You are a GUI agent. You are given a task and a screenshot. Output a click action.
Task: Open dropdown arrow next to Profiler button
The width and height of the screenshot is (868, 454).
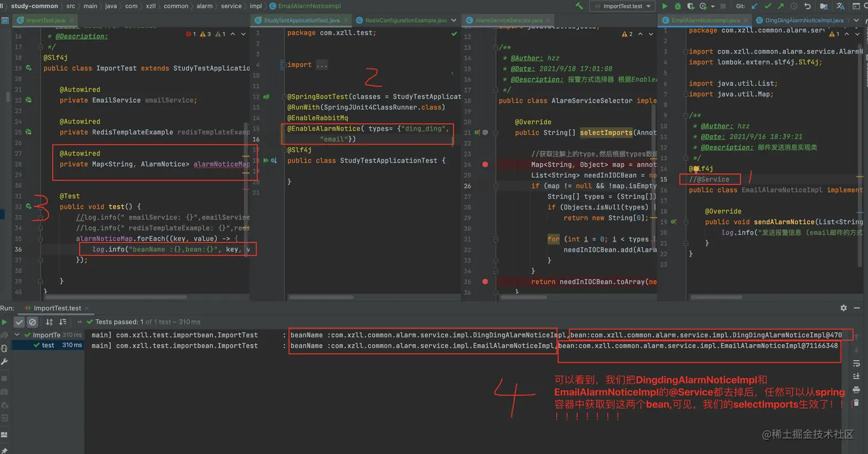pos(712,6)
